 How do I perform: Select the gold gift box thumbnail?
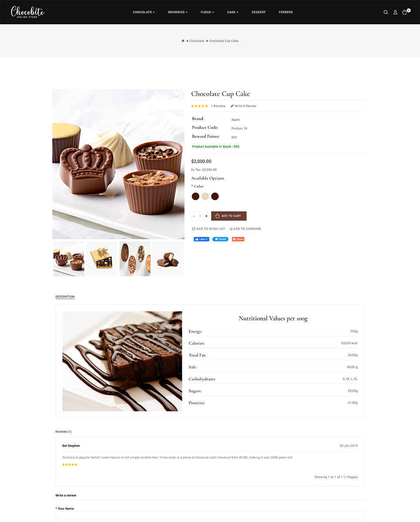(102, 259)
